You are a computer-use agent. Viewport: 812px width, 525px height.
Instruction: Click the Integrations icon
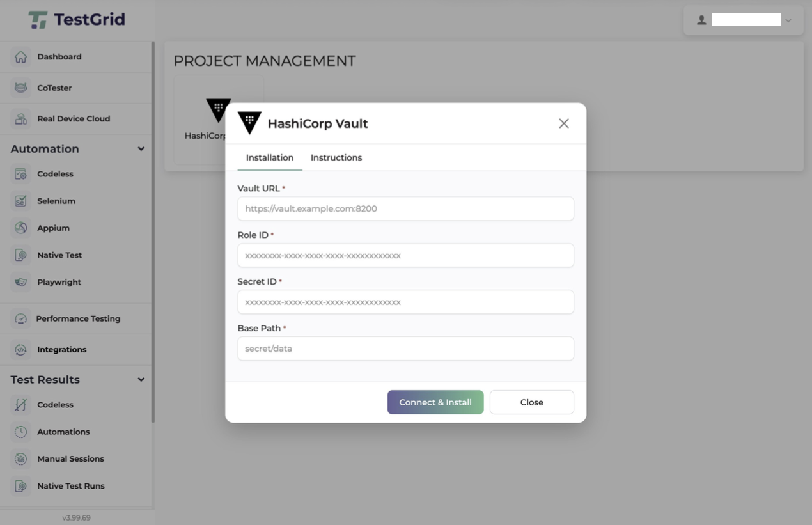click(x=20, y=350)
